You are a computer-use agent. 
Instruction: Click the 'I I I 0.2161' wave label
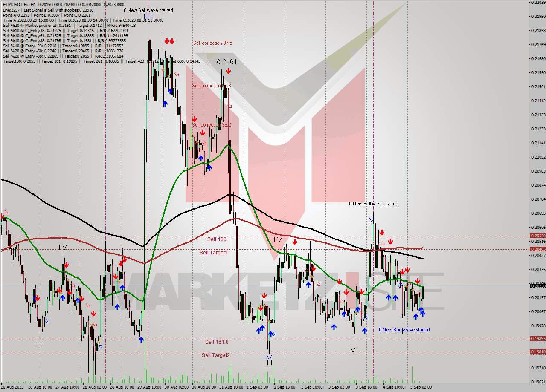point(221,62)
